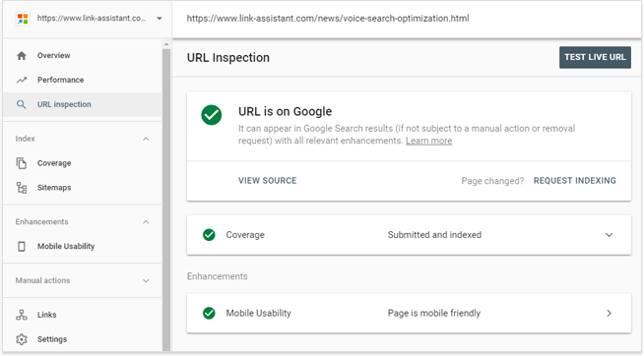Expand the Manual actions section
Viewport: 644px width, 356px height.
(x=146, y=281)
